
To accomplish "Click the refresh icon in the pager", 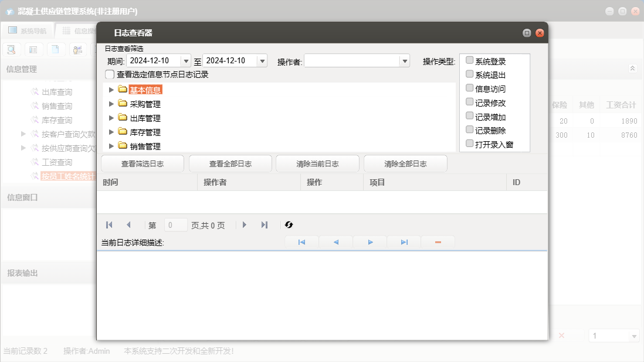I will click(289, 225).
